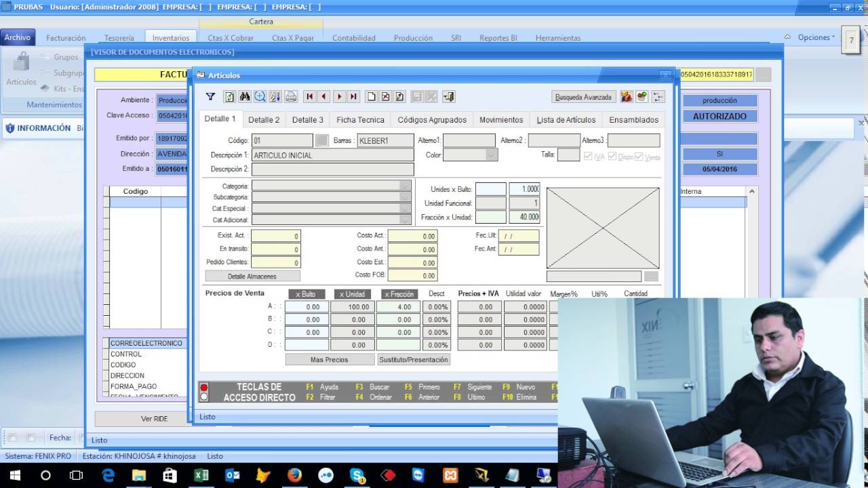868x488 pixels.
Task: Click the Ver RIDE button in document viewer
Action: point(154,419)
